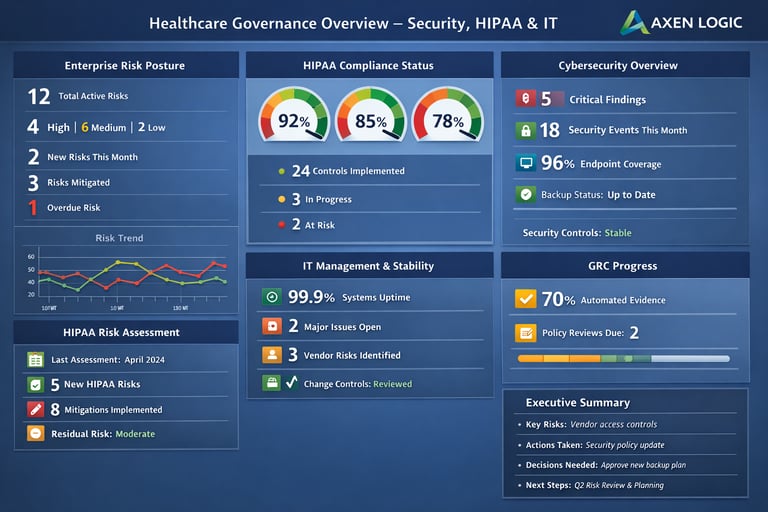Image resolution: width=768 pixels, height=512 pixels.
Task: Click the green Controls Implemented dot
Action: [x=282, y=171]
